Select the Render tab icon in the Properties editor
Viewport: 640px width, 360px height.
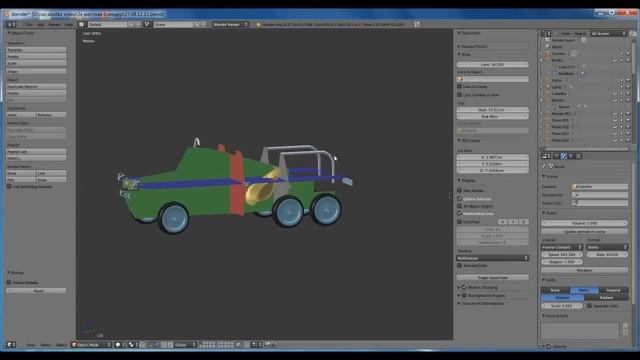point(556,156)
